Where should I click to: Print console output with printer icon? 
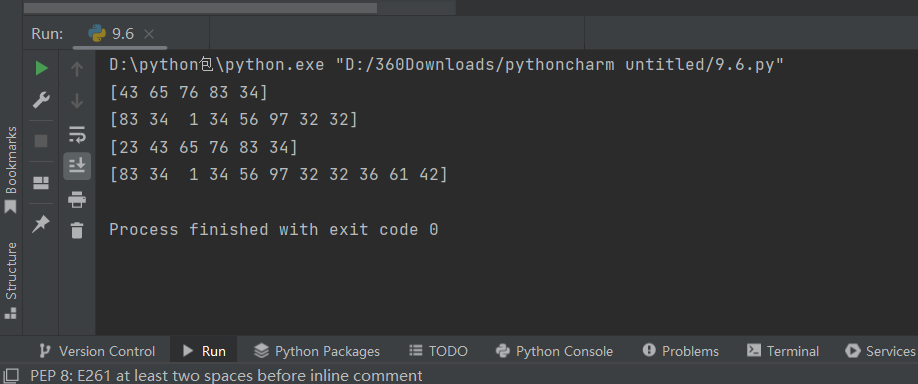[77, 200]
